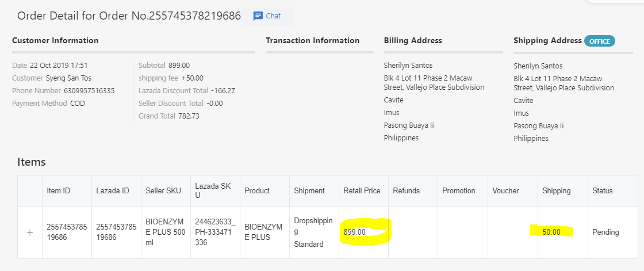Click the Pending status cell

point(605,232)
